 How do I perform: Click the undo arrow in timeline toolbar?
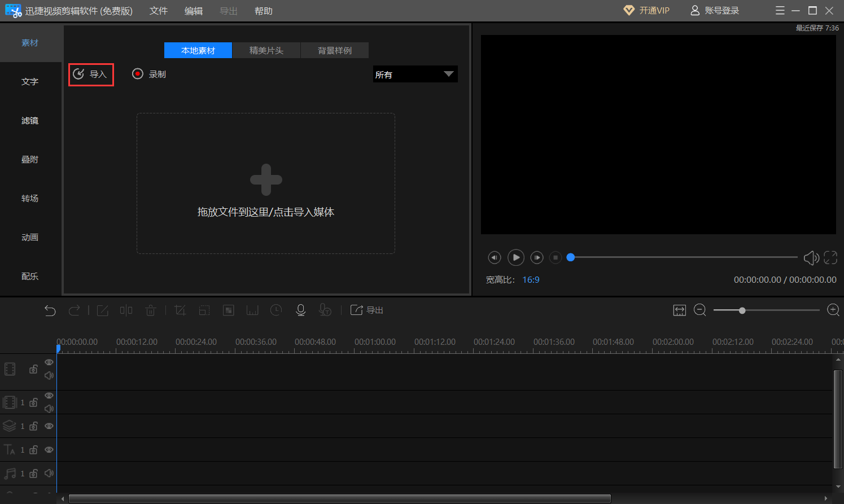[50, 310]
